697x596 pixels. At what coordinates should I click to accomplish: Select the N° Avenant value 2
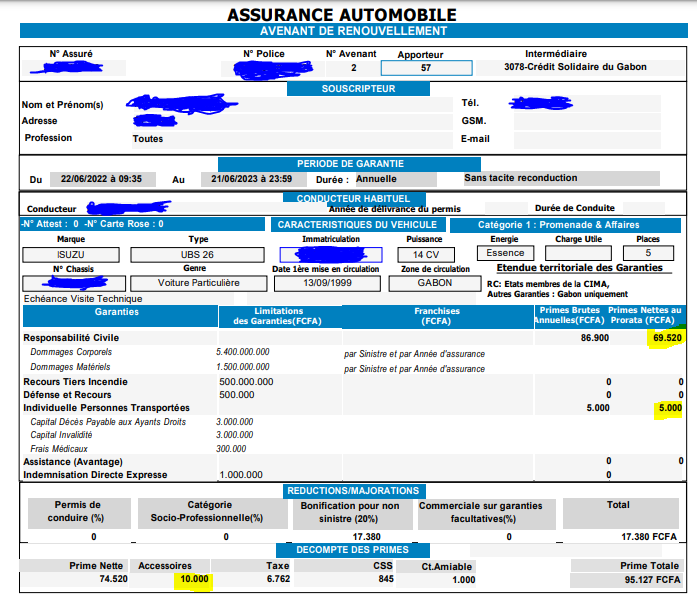tap(353, 68)
